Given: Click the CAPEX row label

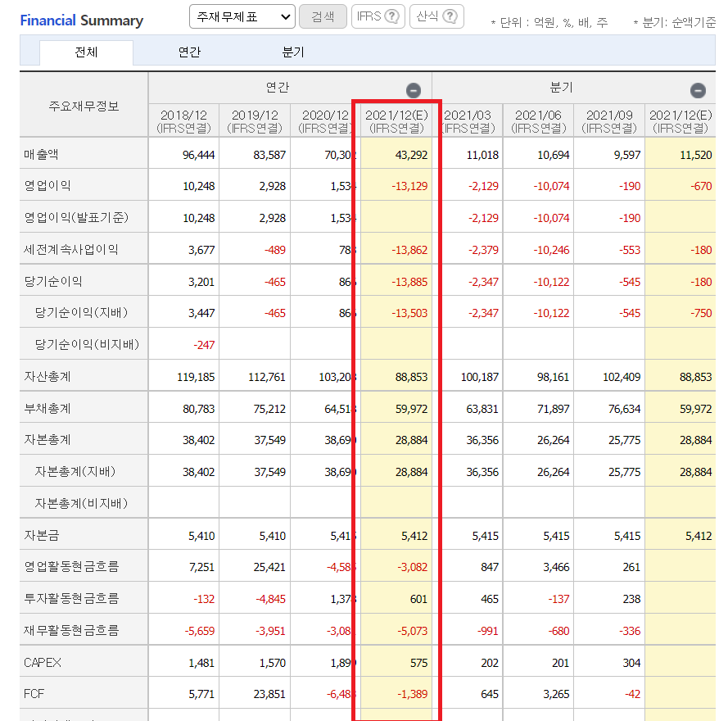Looking at the screenshot, I should coord(43,663).
